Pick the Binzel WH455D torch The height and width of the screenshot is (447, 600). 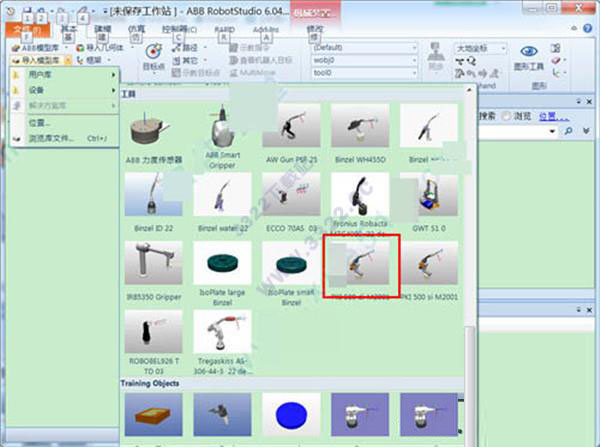click(360, 130)
